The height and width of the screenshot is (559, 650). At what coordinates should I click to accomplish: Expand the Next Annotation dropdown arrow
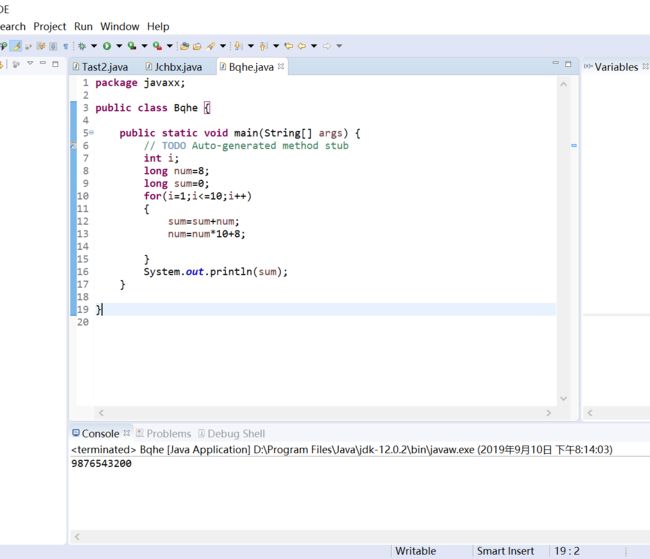(x=251, y=46)
